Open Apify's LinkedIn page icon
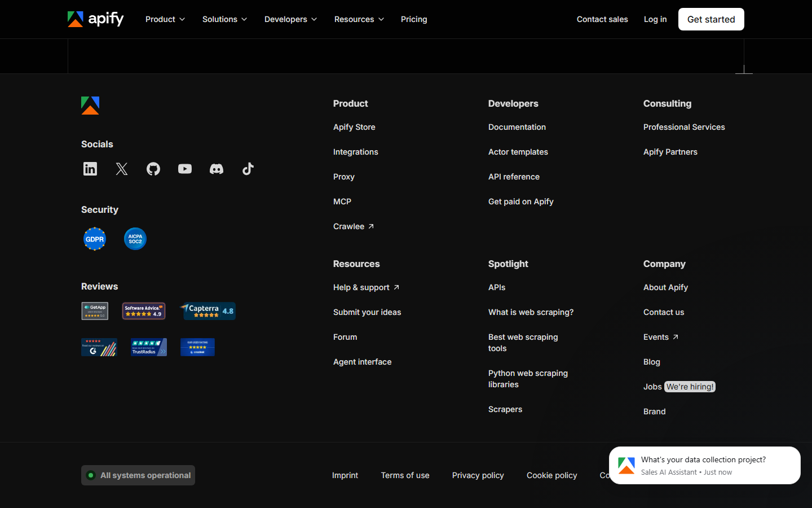812x508 pixels. pyautogui.click(x=90, y=169)
